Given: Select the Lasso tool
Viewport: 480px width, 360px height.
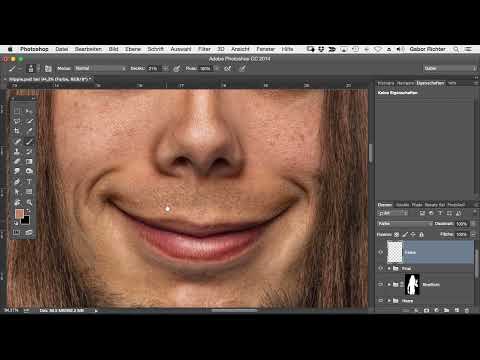Looking at the screenshot, I should coord(17,121).
